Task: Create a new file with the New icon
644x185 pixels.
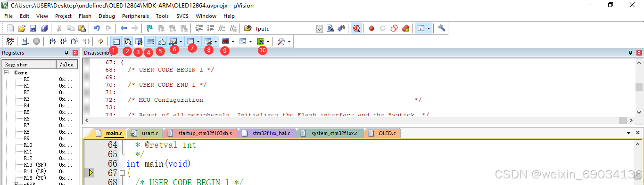Action: pos(10,28)
